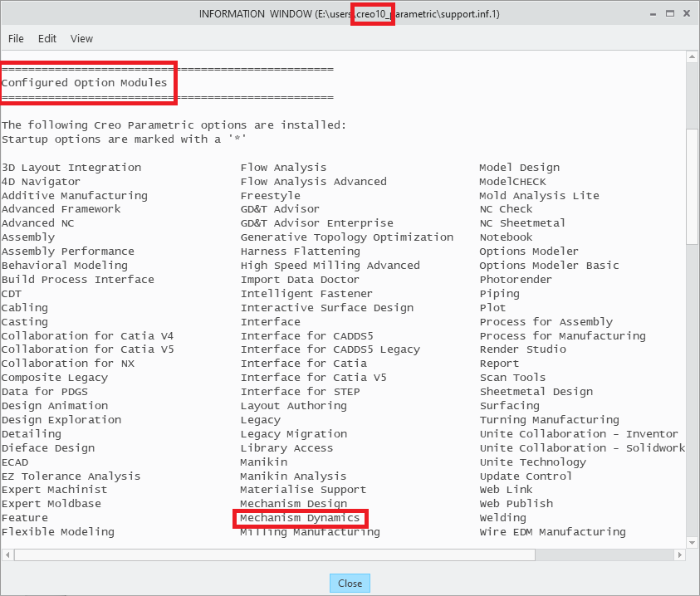Click vertical scrollbar up arrow

[x=692, y=56]
